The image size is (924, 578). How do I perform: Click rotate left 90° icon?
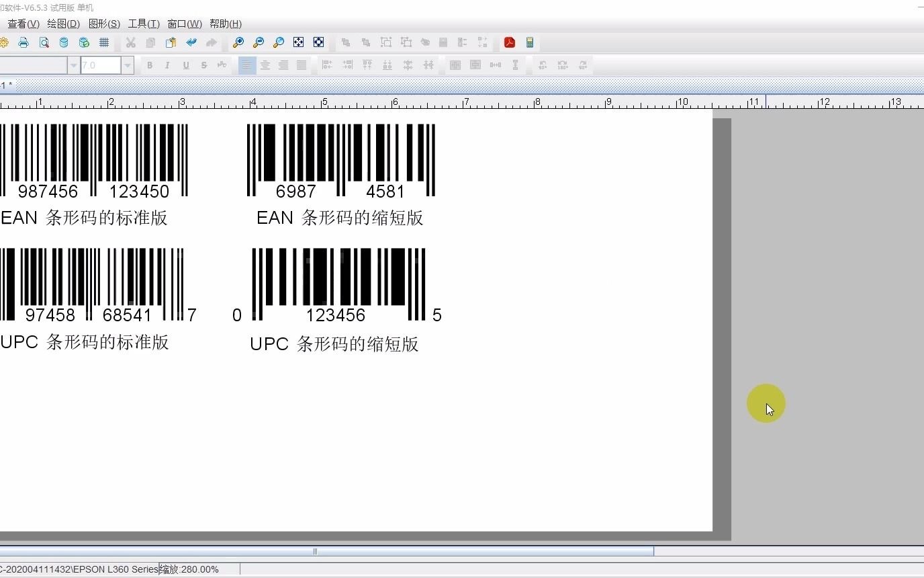tap(543, 65)
